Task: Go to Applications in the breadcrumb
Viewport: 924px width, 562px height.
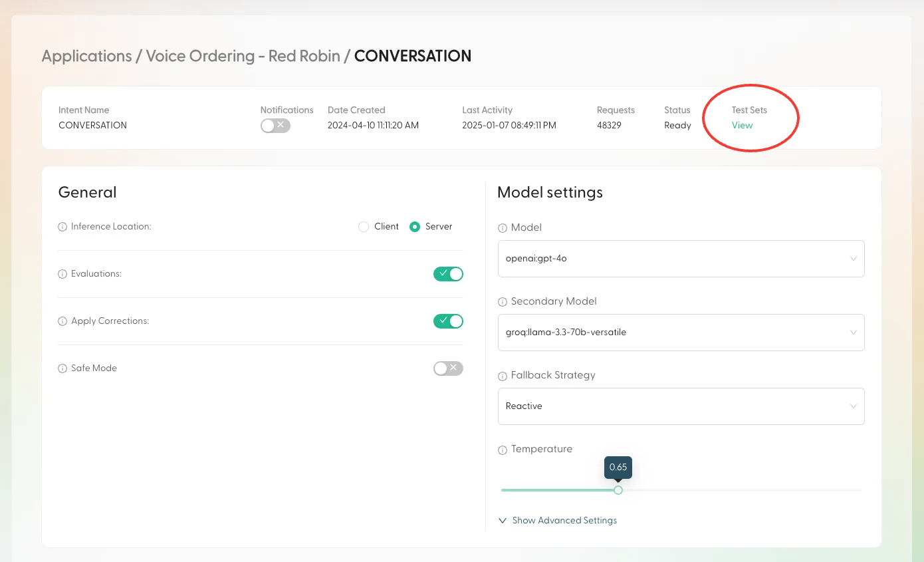Action: coord(87,57)
